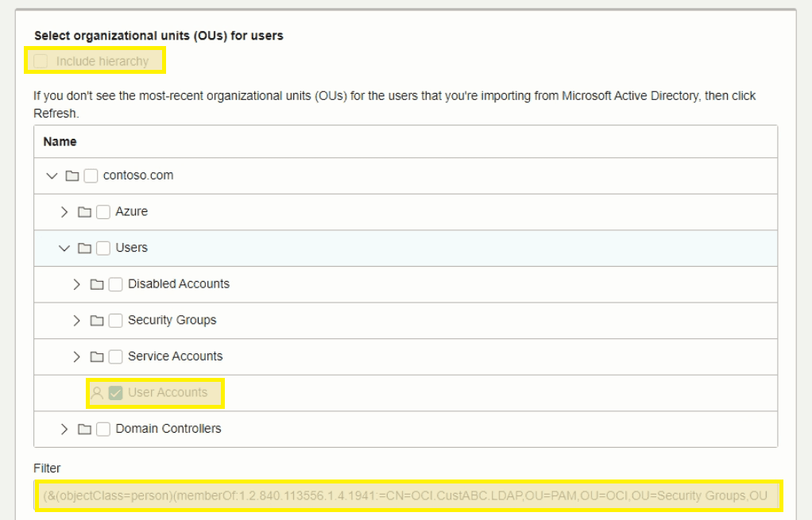812x520 pixels.
Task: Click the Users folder icon
Action: tap(83, 248)
